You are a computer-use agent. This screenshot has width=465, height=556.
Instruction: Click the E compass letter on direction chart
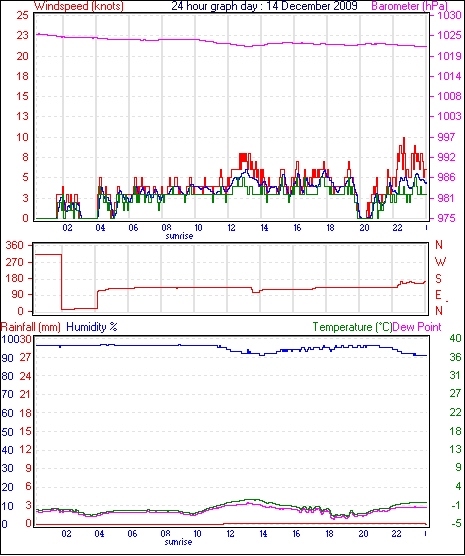click(438, 295)
